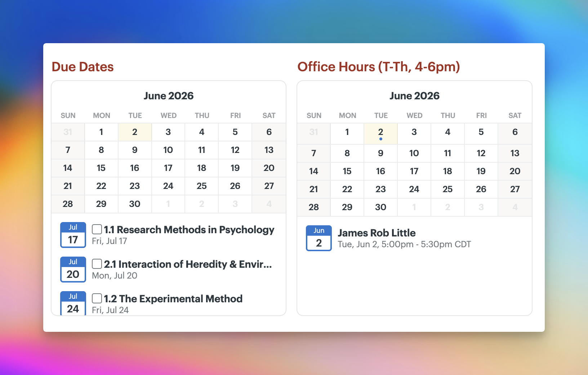Click FRI column header in Due Dates calendar

pyautogui.click(x=235, y=116)
